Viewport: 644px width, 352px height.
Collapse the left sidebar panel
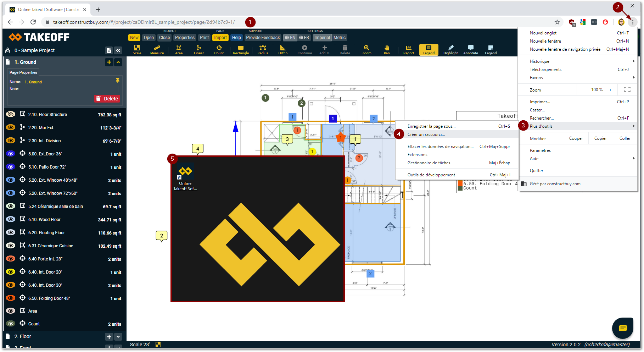[x=118, y=50]
